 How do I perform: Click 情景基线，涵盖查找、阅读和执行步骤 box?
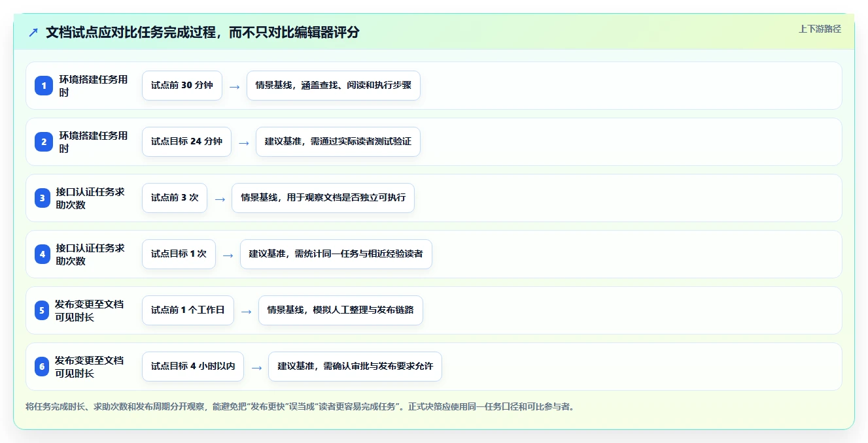[333, 86]
